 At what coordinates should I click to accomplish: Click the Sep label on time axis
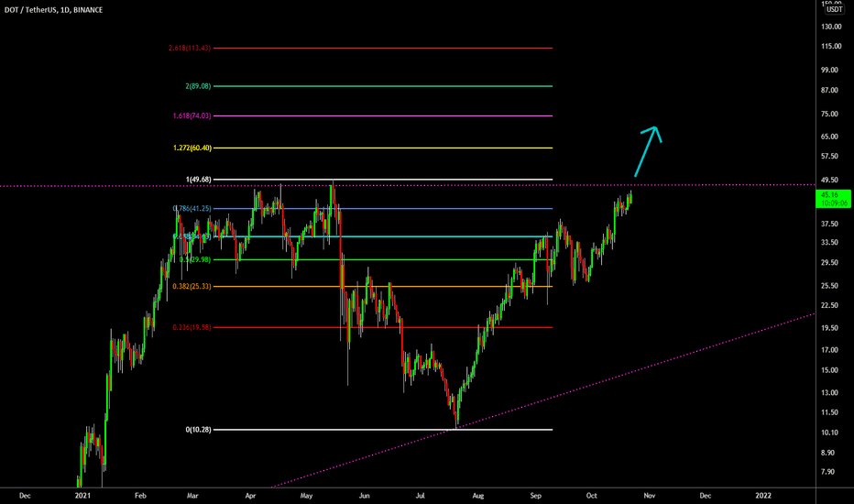[536, 495]
